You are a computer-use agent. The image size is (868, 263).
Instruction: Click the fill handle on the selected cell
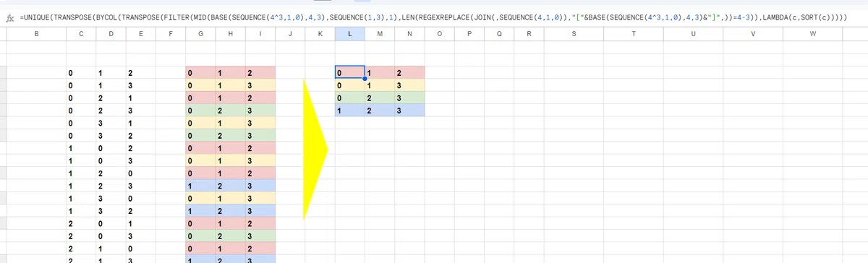coord(364,78)
